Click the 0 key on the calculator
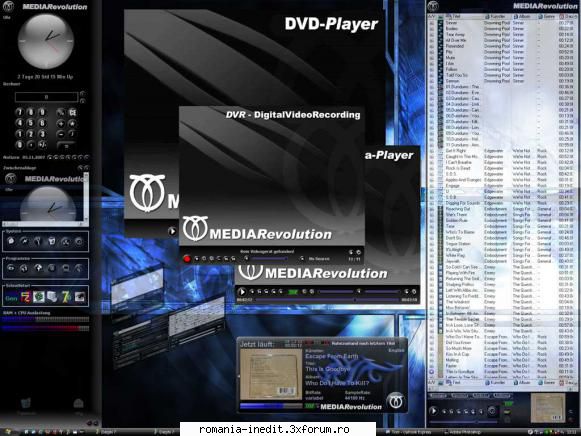This screenshot has height=436, width=581. (20, 144)
